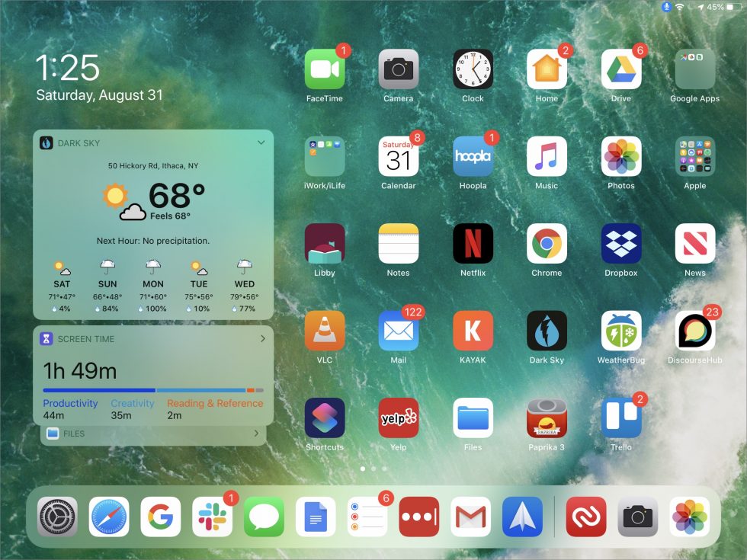Launch the VLC player
The image size is (747, 560).
(x=325, y=331)
